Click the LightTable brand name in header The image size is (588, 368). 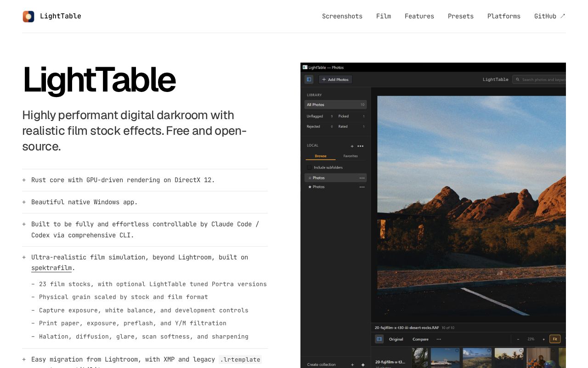tap(61, 16)
